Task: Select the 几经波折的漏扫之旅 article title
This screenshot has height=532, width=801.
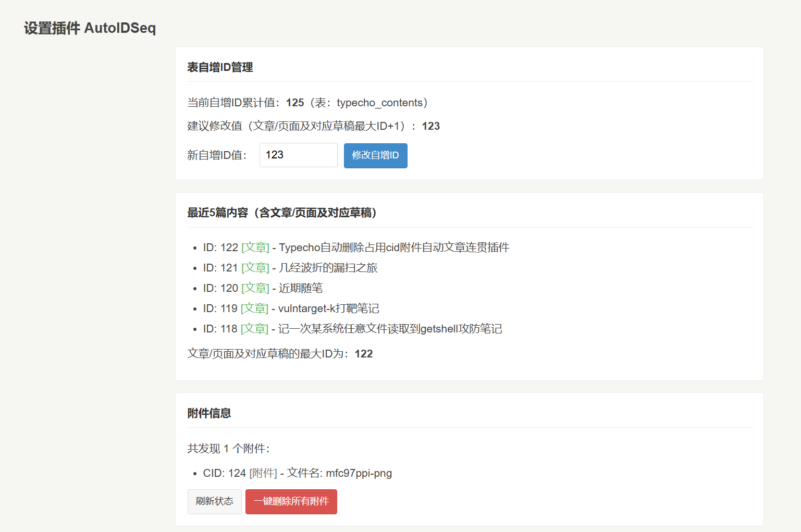Action: [x=328, y=268]
